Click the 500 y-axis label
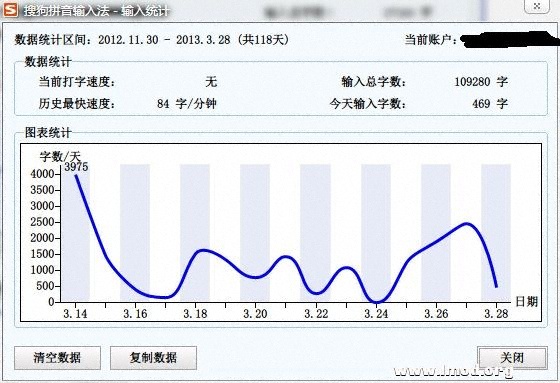The image size is (560, 383). click(45, 286)
